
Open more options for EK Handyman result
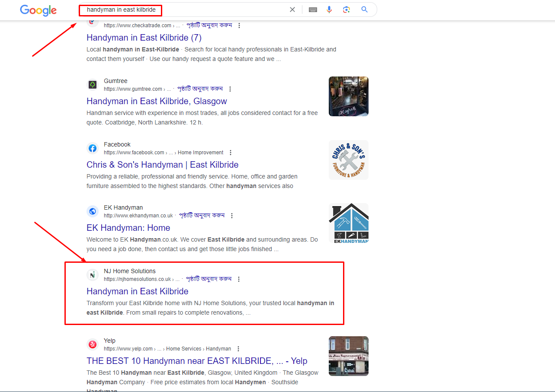click(232, 216)
